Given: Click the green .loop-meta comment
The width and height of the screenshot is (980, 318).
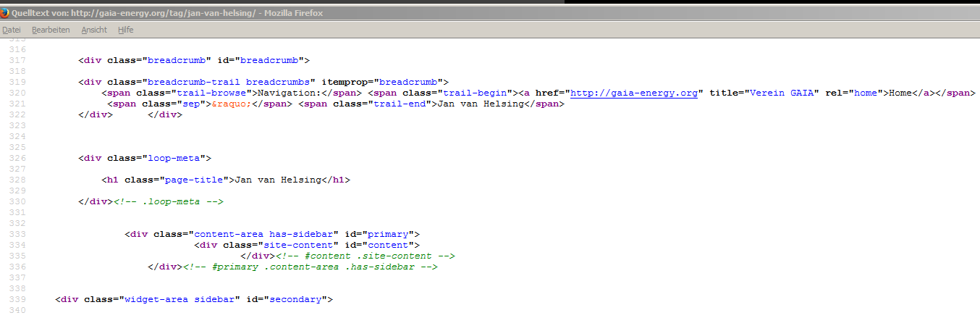Looking at the screenshot, I should click(169, 201).
